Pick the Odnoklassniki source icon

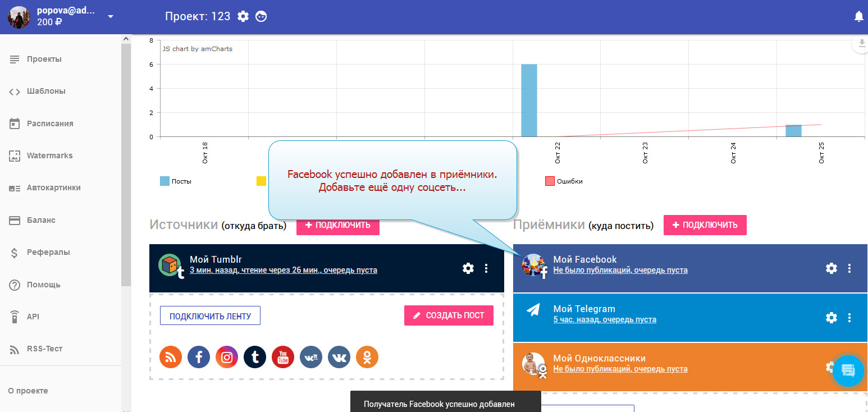tap(367, 357)
